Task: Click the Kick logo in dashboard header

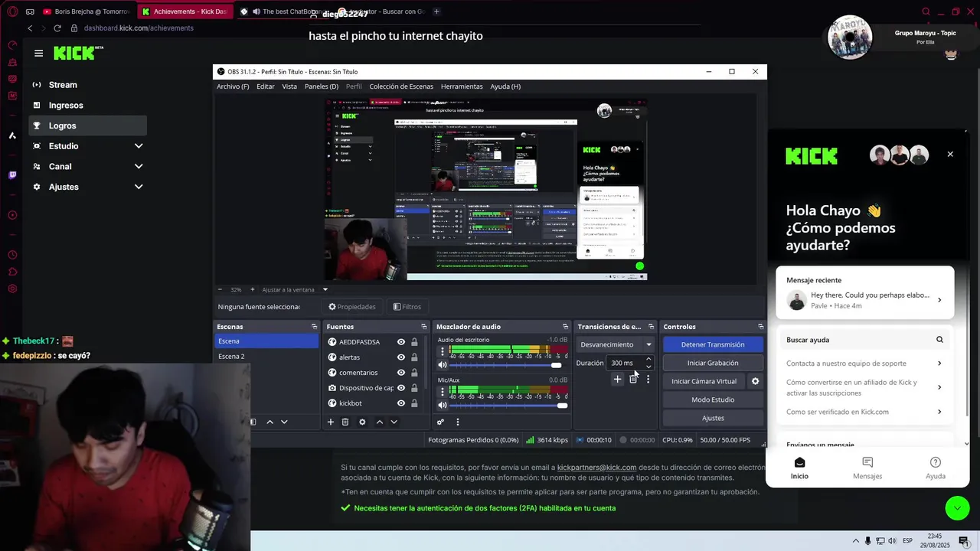Action: pyautogui.click(x=78, y=53)
